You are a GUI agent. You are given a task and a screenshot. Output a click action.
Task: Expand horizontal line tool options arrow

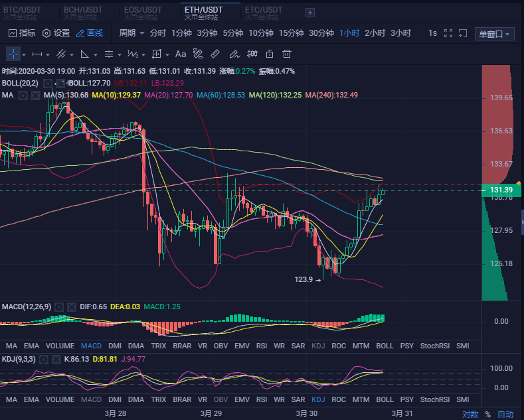click(x=47, y=55)
